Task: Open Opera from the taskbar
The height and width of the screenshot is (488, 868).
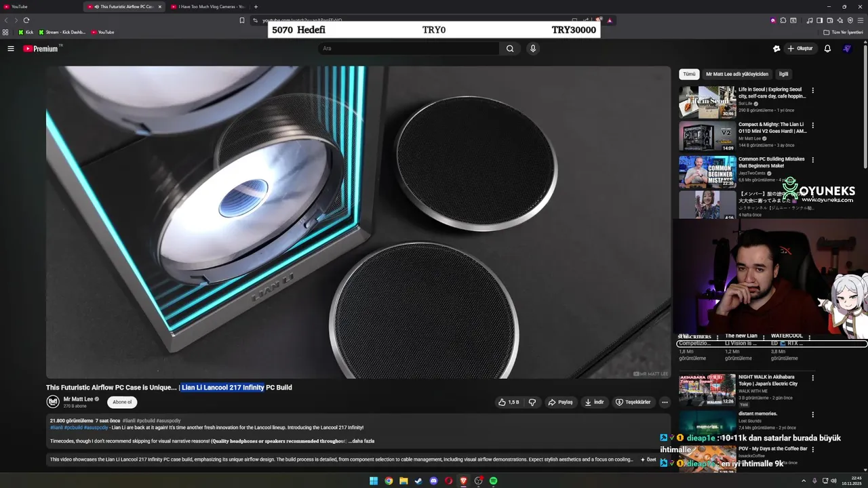Action: click(x=449, y=481)
